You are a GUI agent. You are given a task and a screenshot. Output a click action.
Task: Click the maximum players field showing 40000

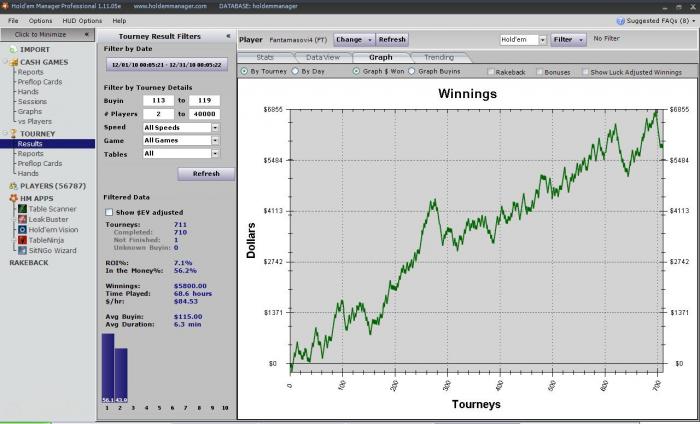point(204,114)
